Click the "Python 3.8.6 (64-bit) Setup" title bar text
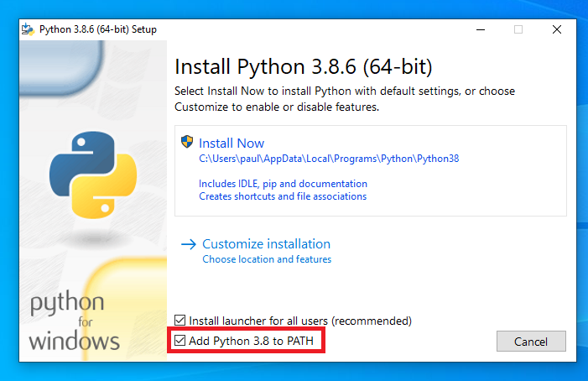The image size is (588, 381). (98, 29)
